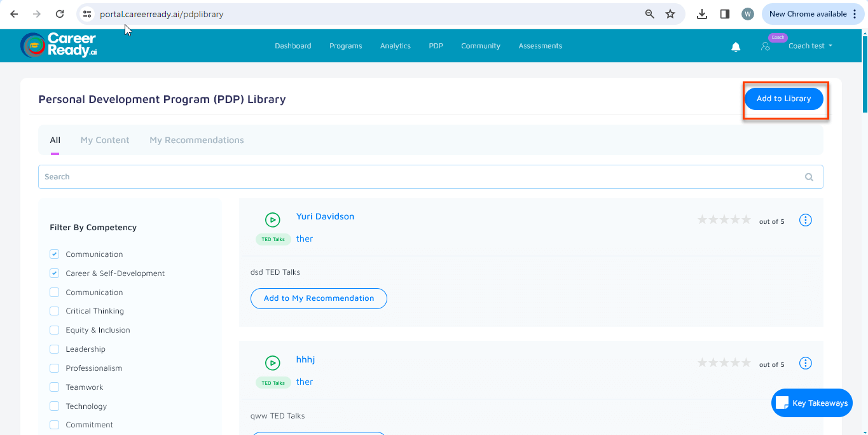Rate the Yuri Davidson resource five stars
868x435 pixels.
(x=745, y=219)
